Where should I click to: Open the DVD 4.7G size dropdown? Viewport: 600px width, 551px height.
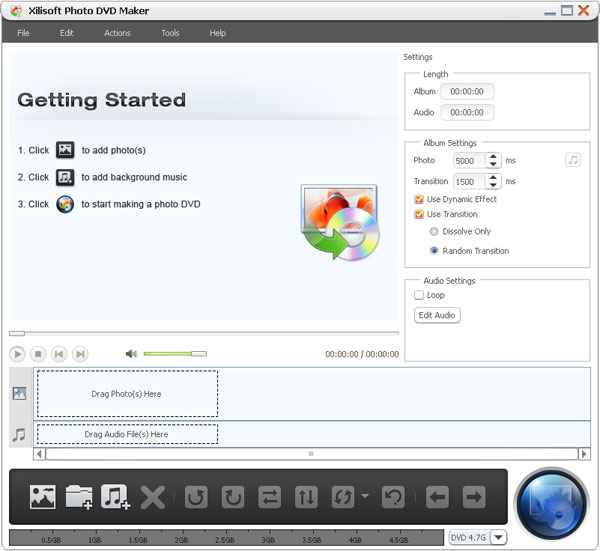[498, 537]
